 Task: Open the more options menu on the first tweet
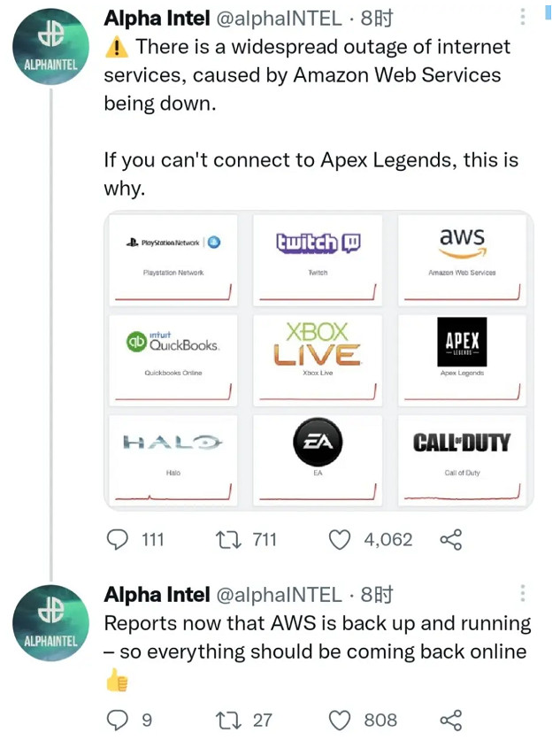(522, 18)
